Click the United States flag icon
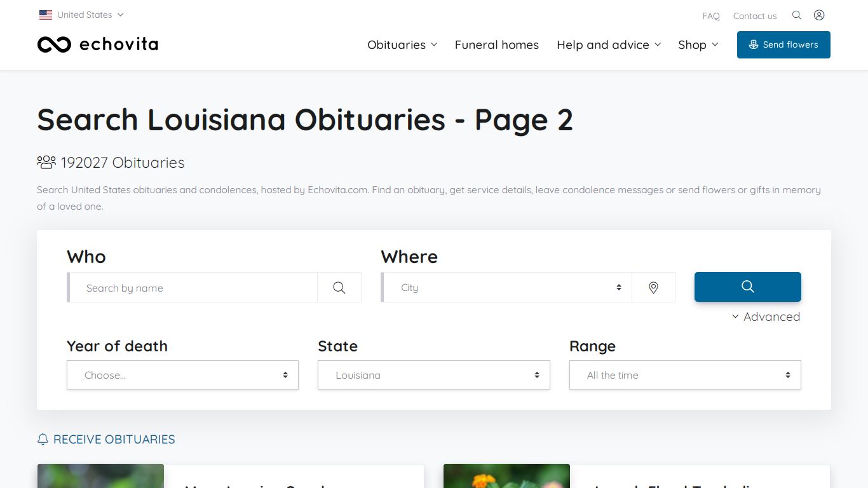Viewport: 868px width, 488px height. pyautogui.click(x=46, y=15)
